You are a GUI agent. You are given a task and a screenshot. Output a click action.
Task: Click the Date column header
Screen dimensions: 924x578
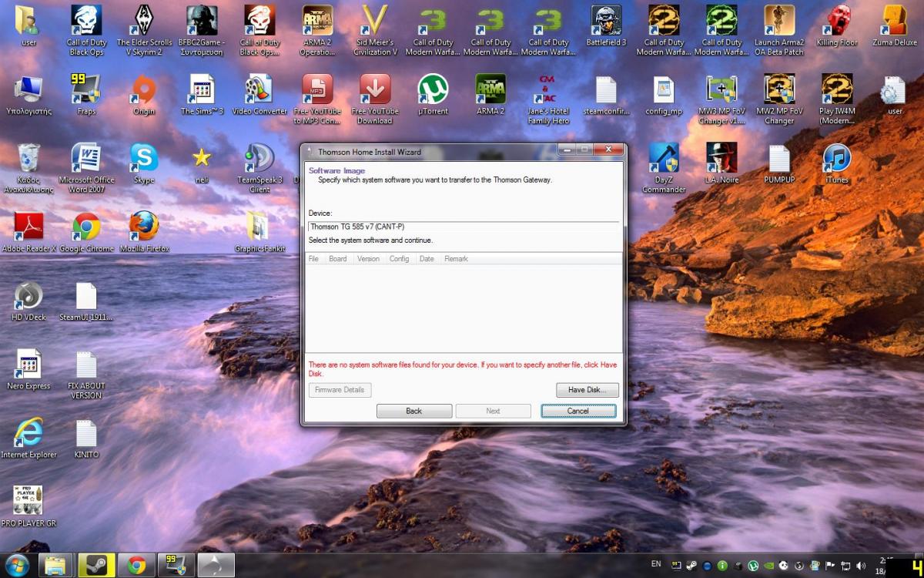pyautogui.click(x=427, y=259)
